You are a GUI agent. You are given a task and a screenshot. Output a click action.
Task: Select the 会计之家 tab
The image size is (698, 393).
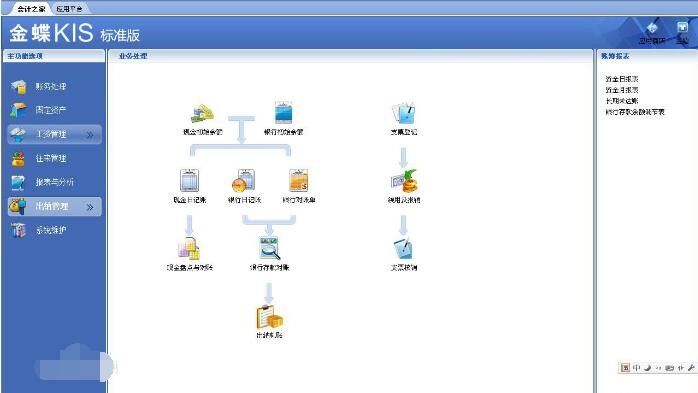31,8
